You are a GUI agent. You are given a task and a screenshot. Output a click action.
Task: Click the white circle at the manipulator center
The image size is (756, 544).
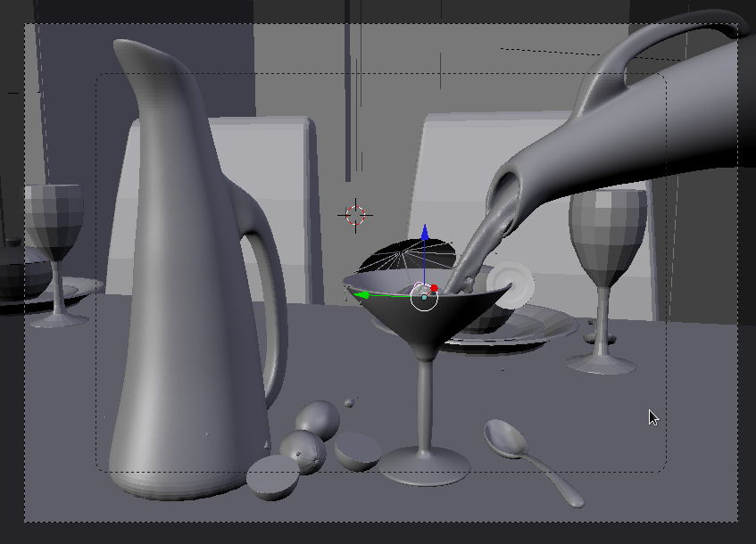[x=424, y=297]
